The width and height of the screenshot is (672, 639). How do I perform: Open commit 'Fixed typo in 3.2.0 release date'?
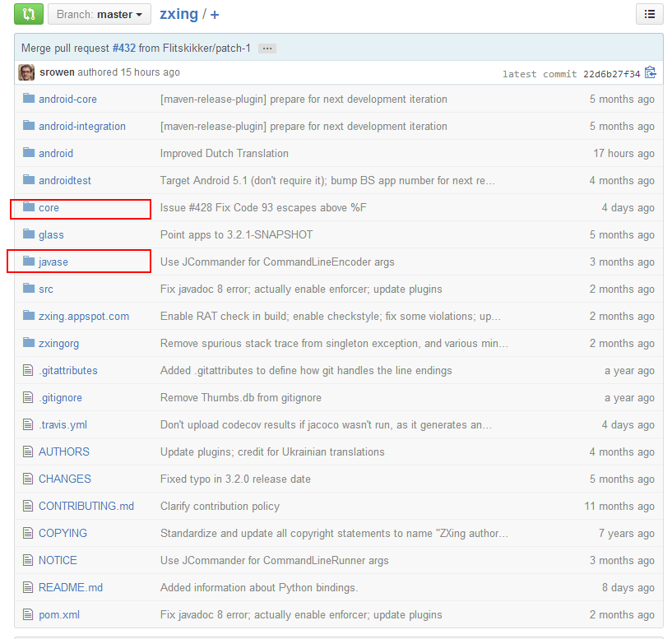click(235, 479)
